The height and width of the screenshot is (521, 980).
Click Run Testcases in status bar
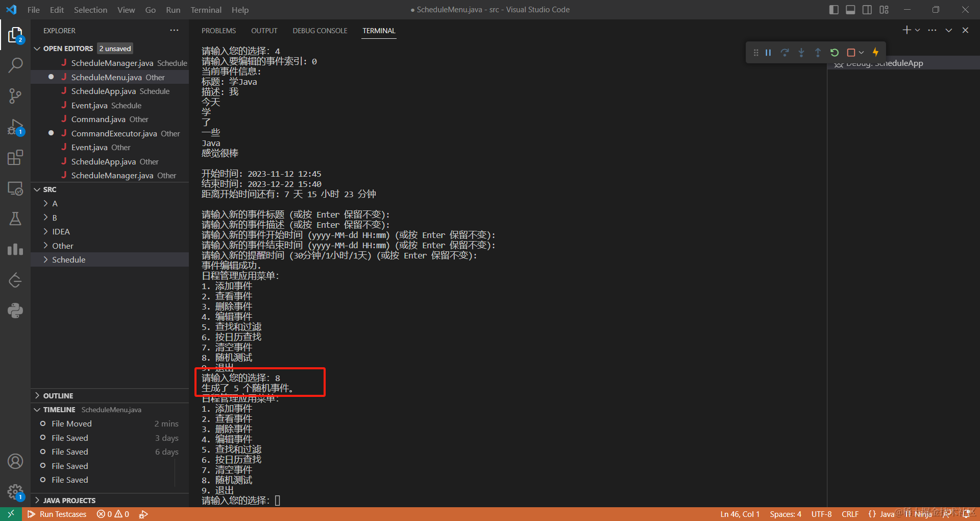[57, 514]
